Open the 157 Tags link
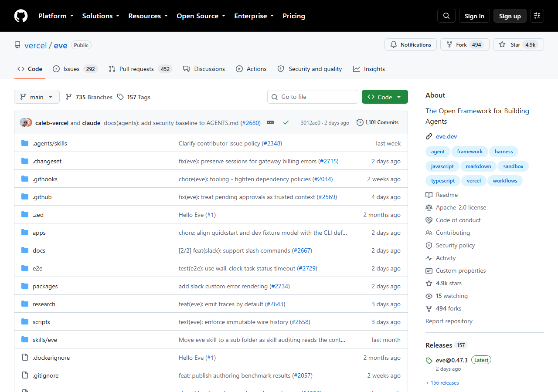 (x=134, y=97)
